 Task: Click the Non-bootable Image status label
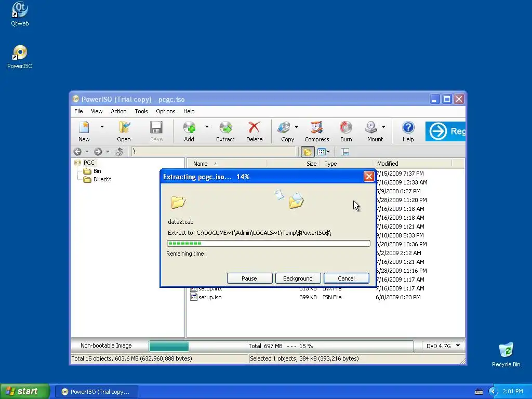point(106,345)
